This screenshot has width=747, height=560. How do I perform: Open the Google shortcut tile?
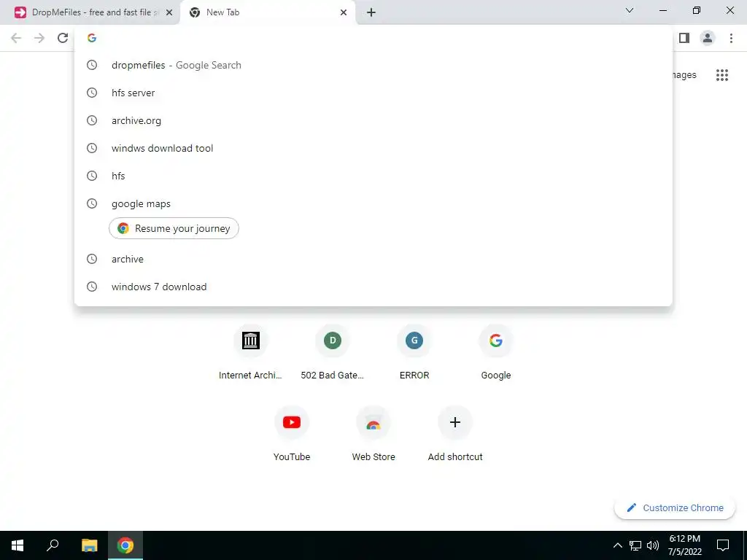click(496, 352)
